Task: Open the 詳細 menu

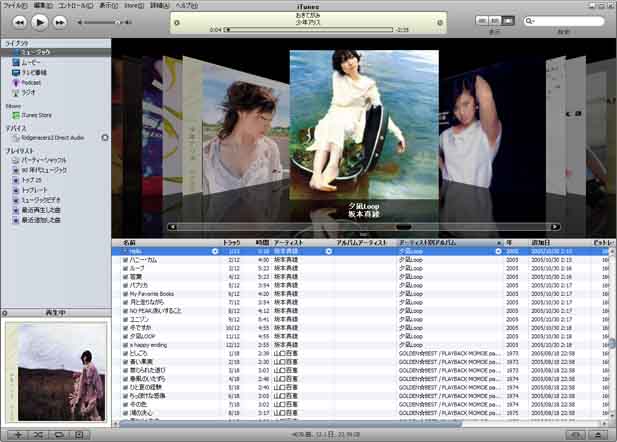Action: pyautogui.click(x=159, y=6)
